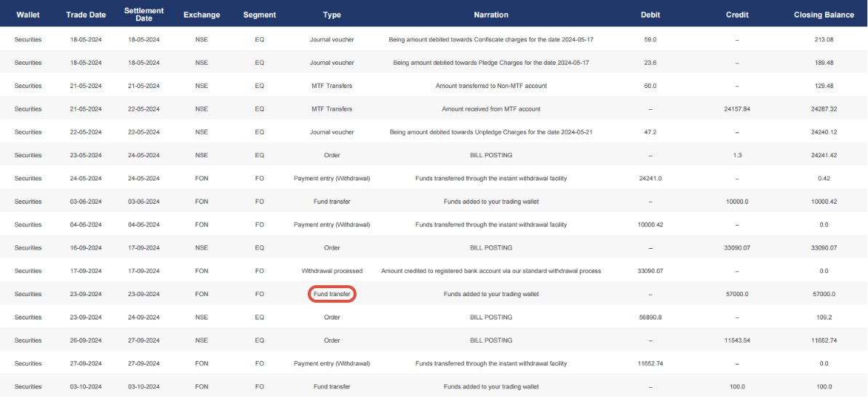Click the Confiscate charges narration text

[491, 39]
